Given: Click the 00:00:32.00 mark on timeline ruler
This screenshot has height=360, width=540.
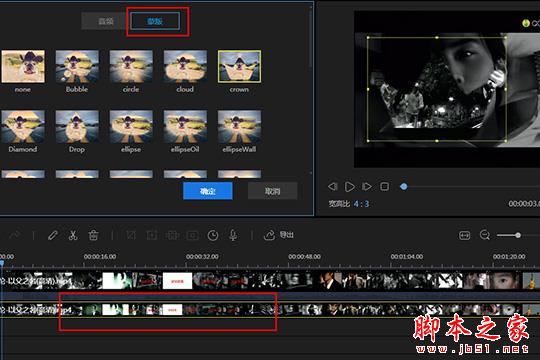Looking at the screenshot, I should (202, 257).
